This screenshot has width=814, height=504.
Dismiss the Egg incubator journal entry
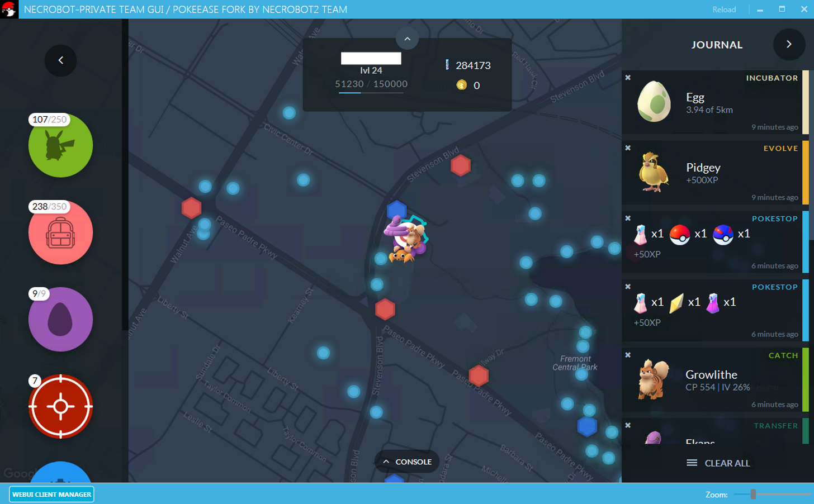[628, 78]
